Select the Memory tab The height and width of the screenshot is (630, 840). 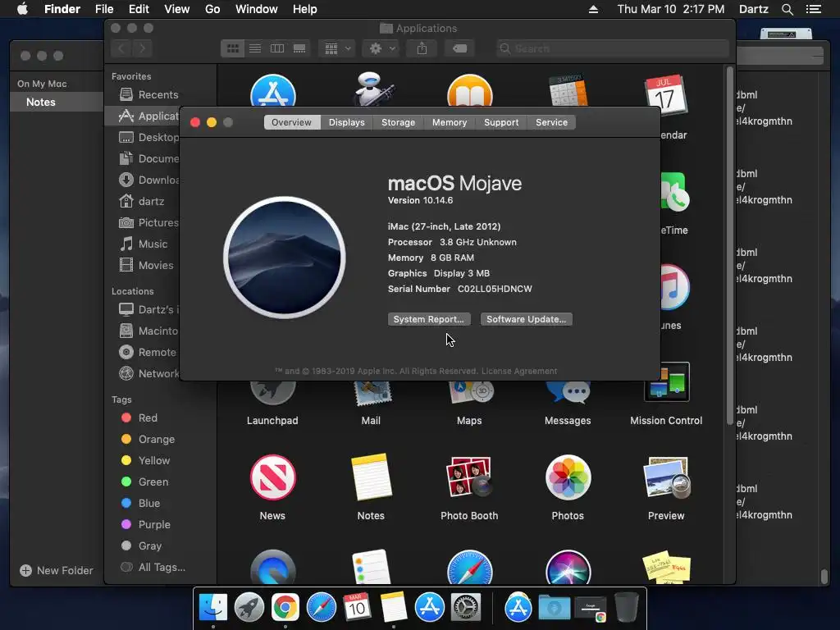tap(450, 122)
